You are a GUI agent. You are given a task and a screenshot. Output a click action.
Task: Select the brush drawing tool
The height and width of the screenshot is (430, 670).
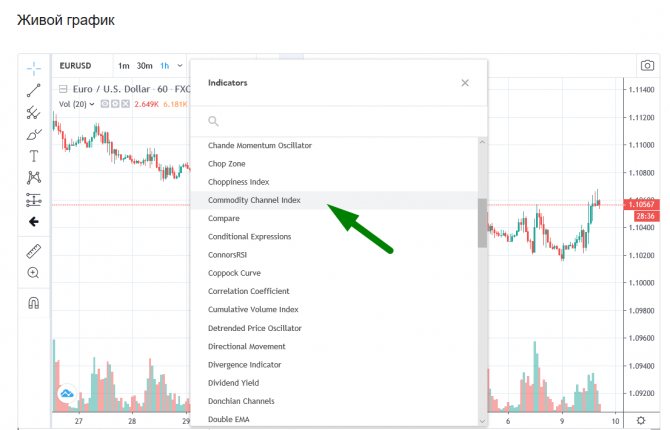coord(34,134)
